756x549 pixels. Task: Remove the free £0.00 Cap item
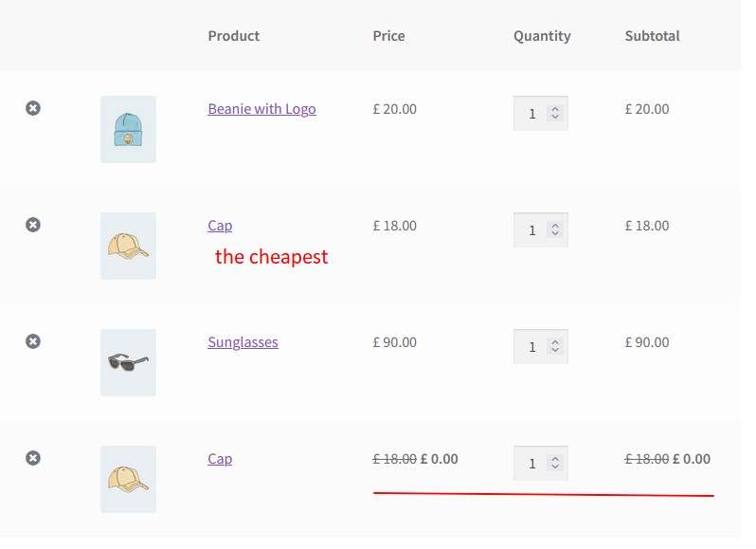point(33,458)
